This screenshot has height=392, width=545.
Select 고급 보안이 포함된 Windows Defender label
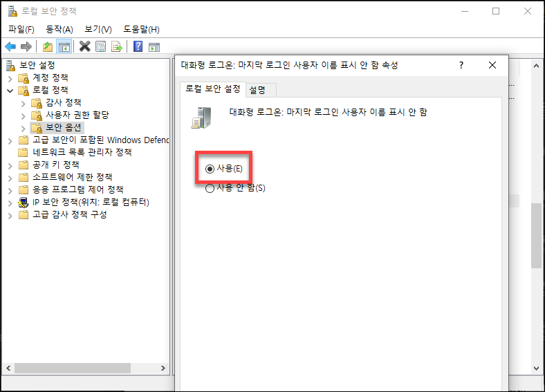pos(101,140)
